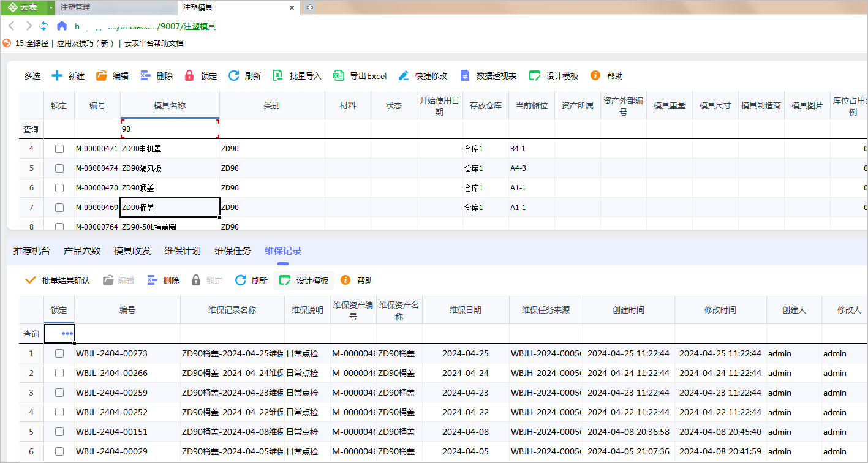
Task: Click the 2024-04-08 20:36:58 creation time cell
Action: pos(628,432)
